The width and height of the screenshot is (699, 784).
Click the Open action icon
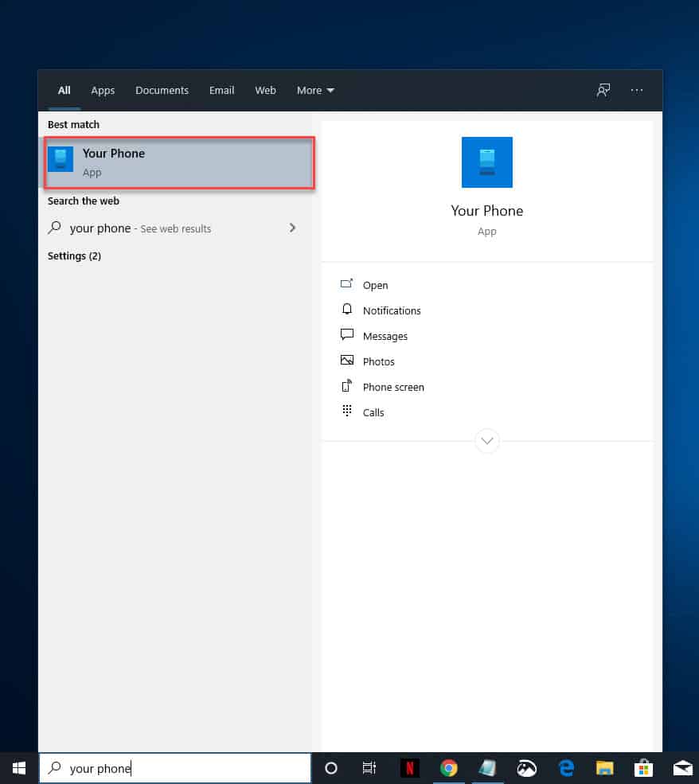(x=346, y=283)
